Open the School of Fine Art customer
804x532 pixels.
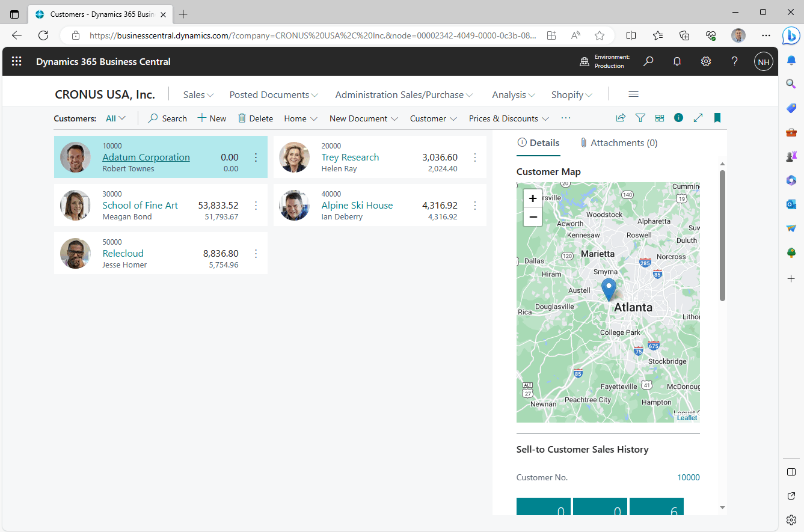[140, 205]
